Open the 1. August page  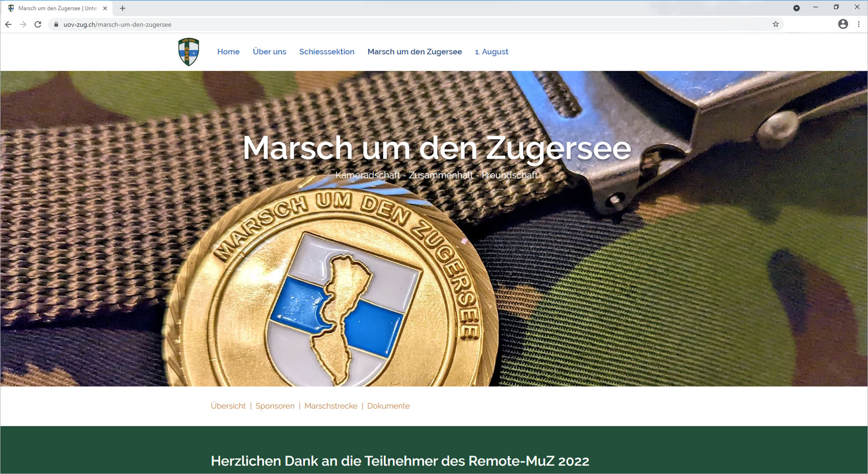click(491, 52)
